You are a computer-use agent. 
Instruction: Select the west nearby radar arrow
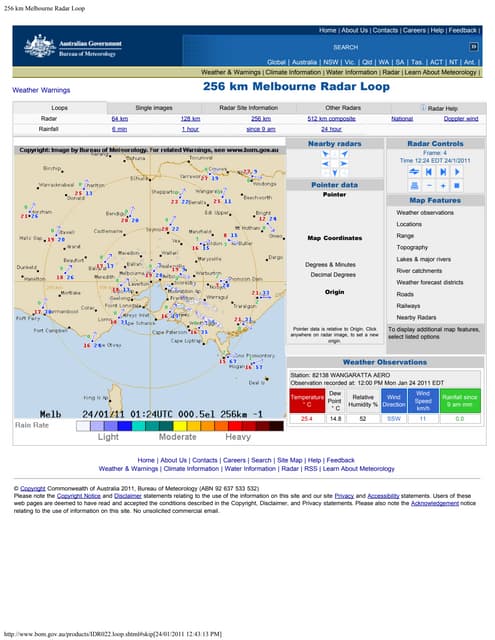click(325, 164)
